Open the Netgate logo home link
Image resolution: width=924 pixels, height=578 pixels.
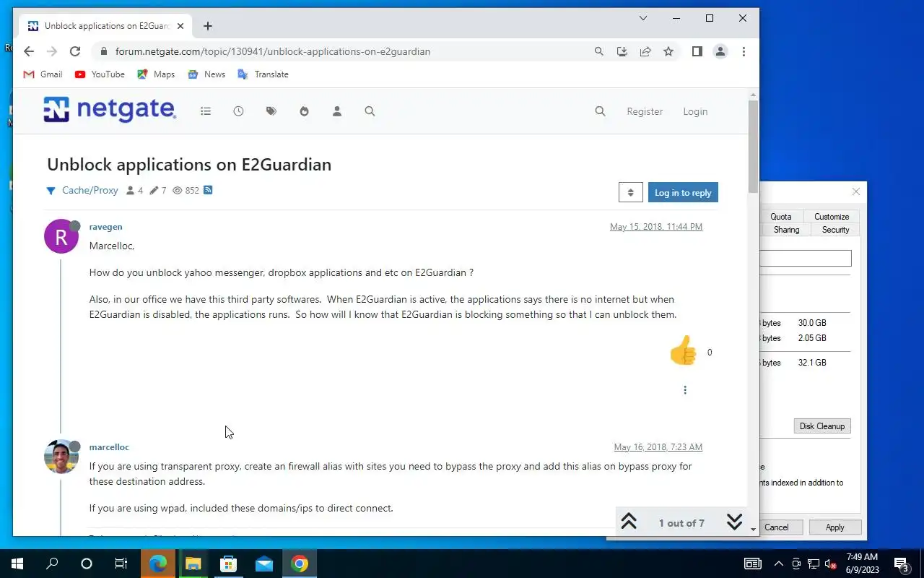tap(110, 110)
